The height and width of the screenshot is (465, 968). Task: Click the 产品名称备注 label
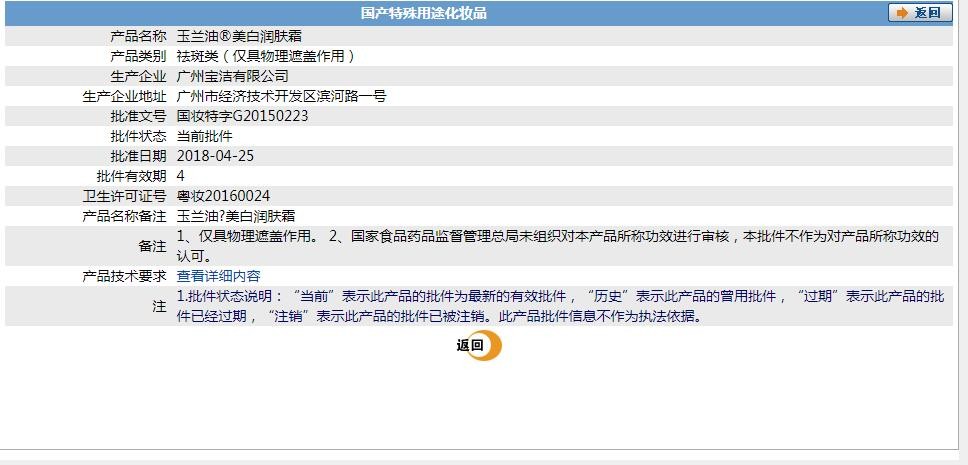click(x=124, y=216)
